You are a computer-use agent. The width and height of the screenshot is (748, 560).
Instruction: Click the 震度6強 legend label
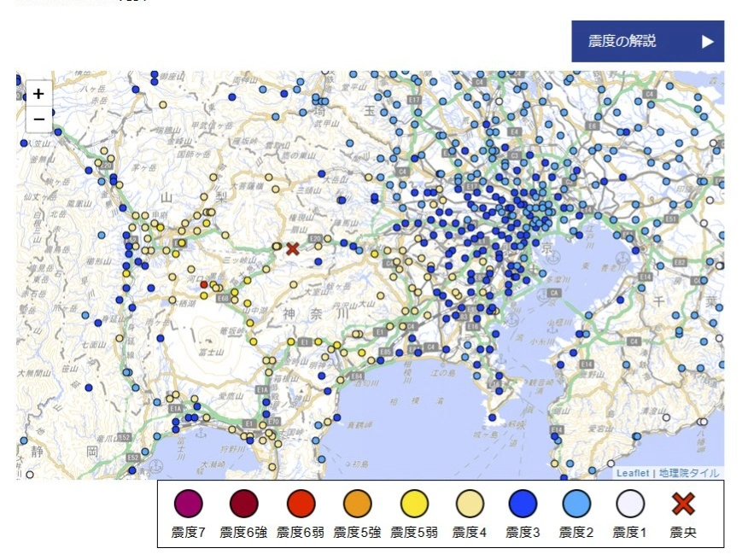click(x=243, y=533)
